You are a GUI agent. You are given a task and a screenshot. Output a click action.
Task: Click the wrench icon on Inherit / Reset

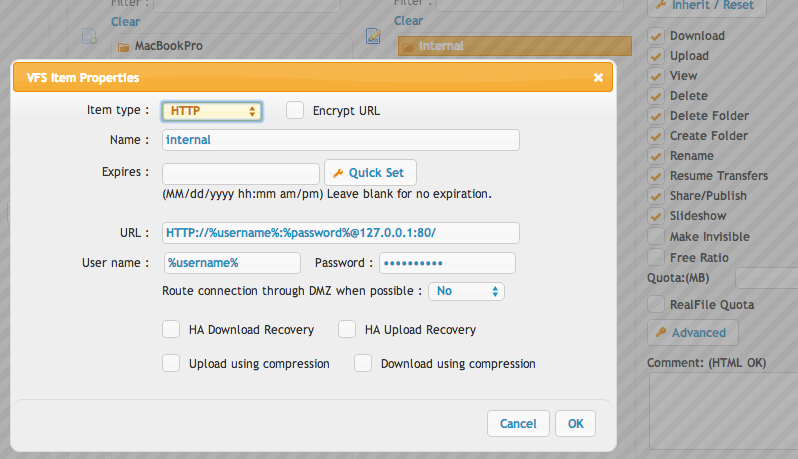(661, 5)
